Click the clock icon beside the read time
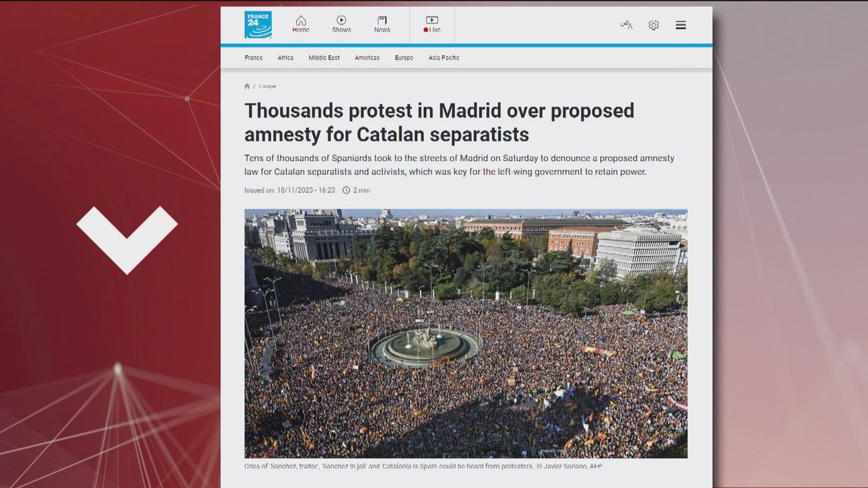Image resolution: width=868 pixels, height=488 pixels. (x=346, y=190)
